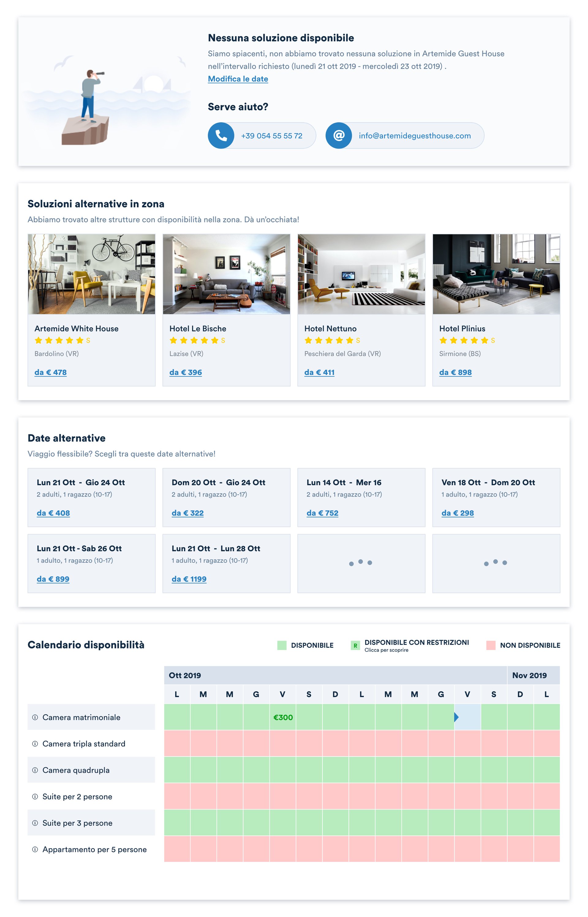Select Dom 20 Ott - Gio 24 Ott price da € 322
The image size is (588, 917).
point(187,513)
